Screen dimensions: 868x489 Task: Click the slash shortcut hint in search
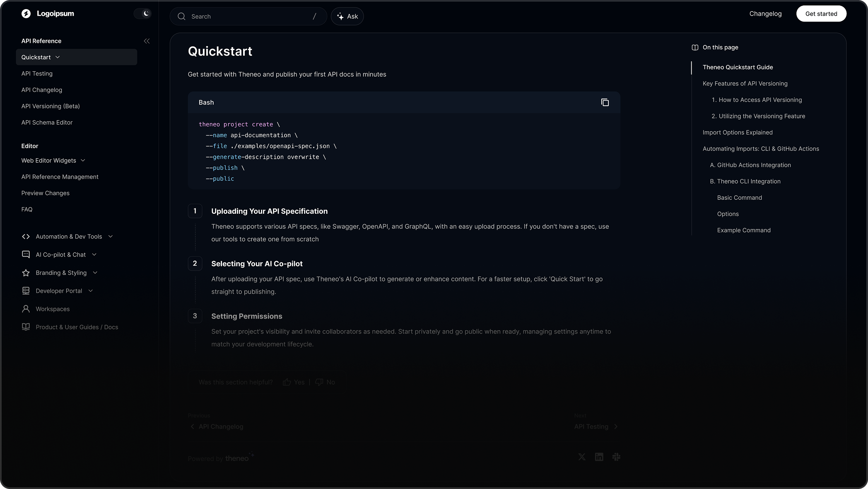tap(314, 17)
